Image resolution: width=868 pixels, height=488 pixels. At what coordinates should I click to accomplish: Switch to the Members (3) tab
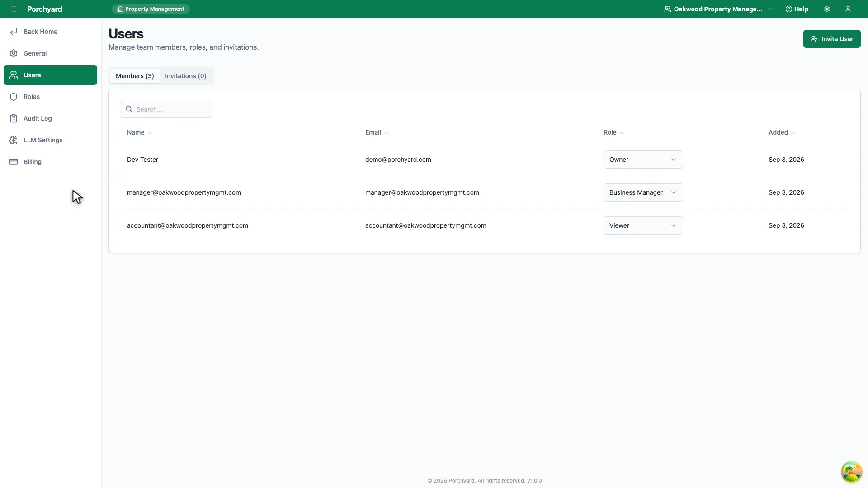(135, 76)
